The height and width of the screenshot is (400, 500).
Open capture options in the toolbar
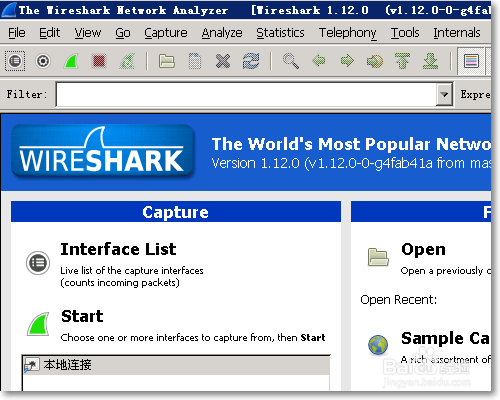click(43, 61)
